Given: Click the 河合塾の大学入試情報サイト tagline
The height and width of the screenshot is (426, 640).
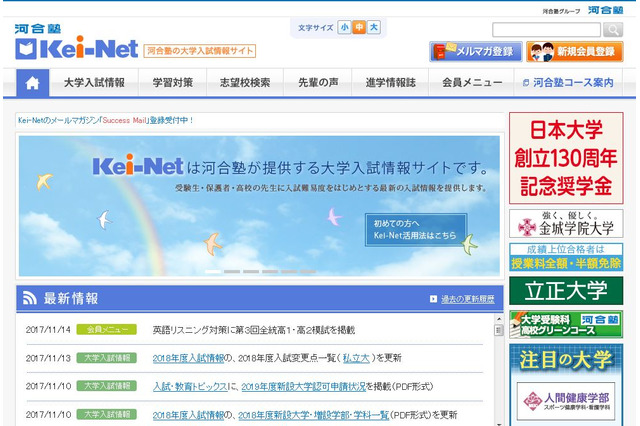Looking at the screenshot, I should 200,51.
